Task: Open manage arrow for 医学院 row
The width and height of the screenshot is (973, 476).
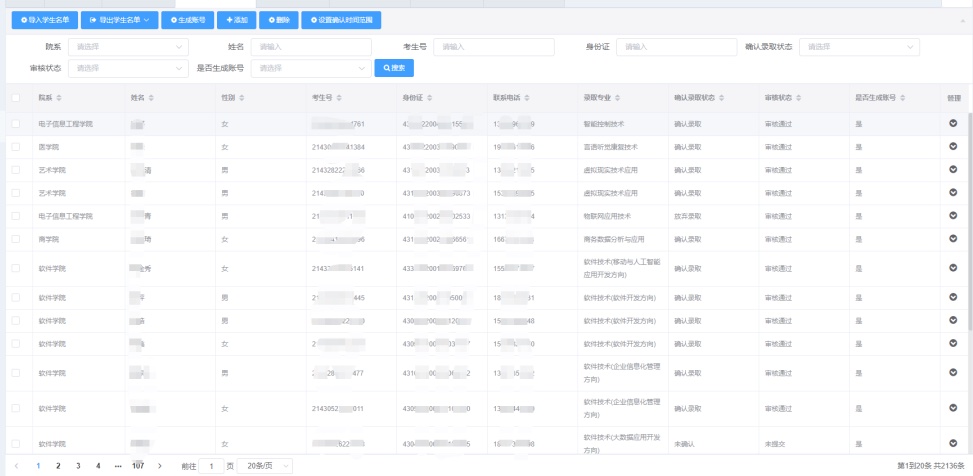Action: tap(953, 146)
